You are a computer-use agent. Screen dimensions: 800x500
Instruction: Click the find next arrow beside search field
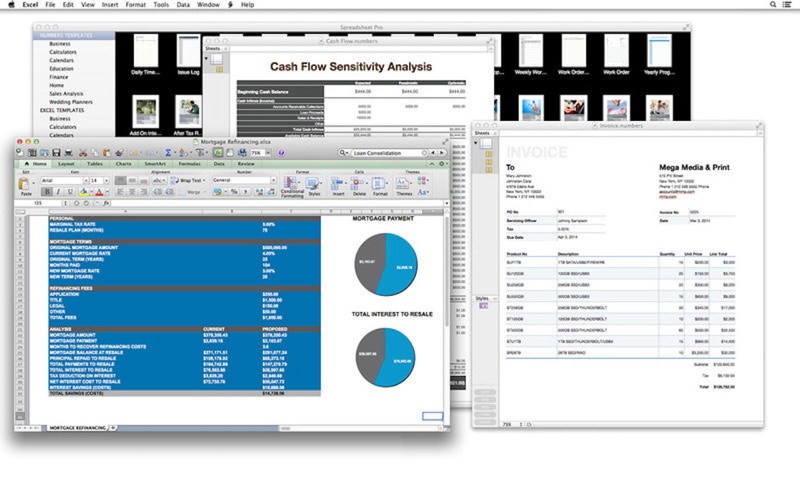442,153
